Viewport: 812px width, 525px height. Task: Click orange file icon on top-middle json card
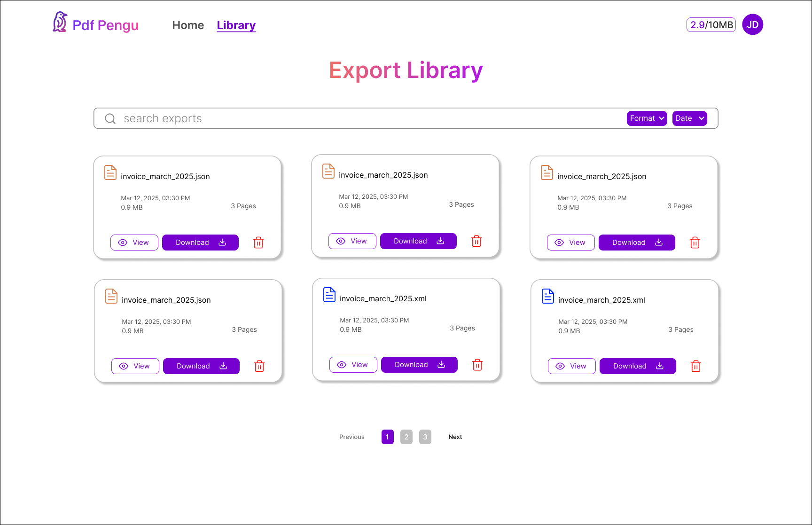coord(328,171)
